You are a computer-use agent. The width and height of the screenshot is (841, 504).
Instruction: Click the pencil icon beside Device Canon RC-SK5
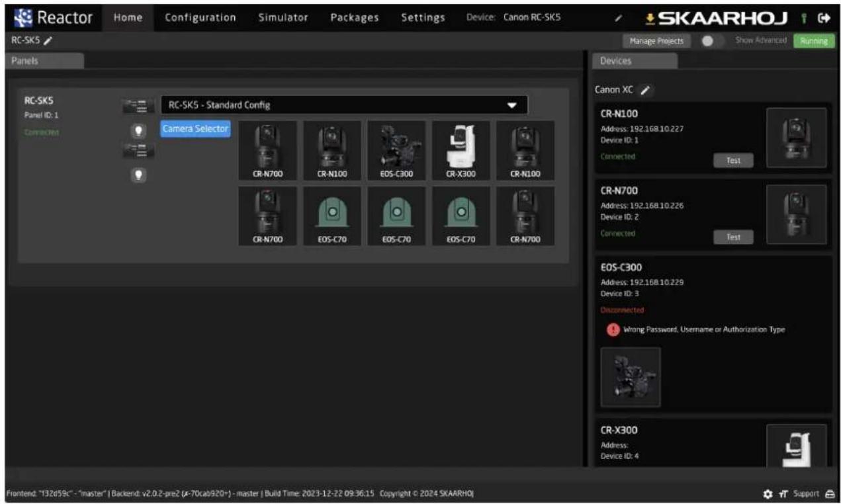[617, 18]
